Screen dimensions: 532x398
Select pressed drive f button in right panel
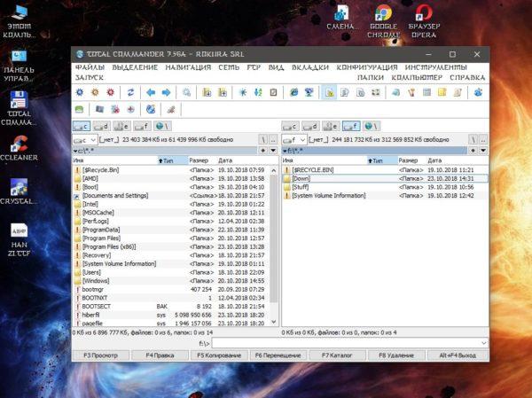351,127
